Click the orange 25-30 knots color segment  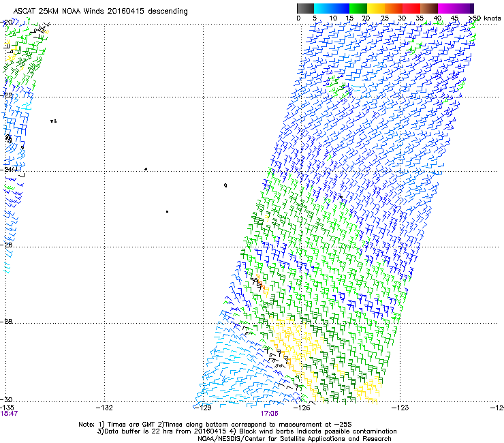pyautogui.click(x=394, y=8)
